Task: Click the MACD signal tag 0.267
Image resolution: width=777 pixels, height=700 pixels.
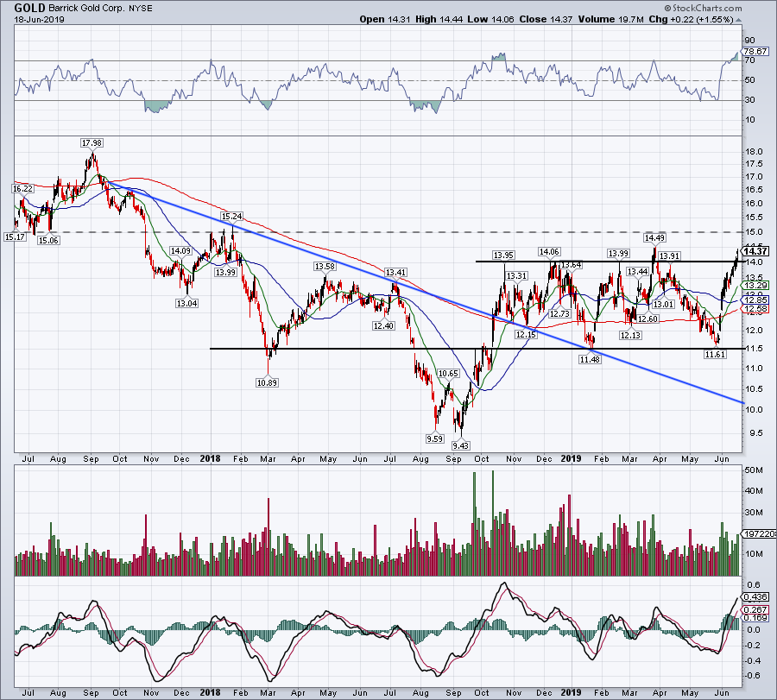Action: (755, 610)
